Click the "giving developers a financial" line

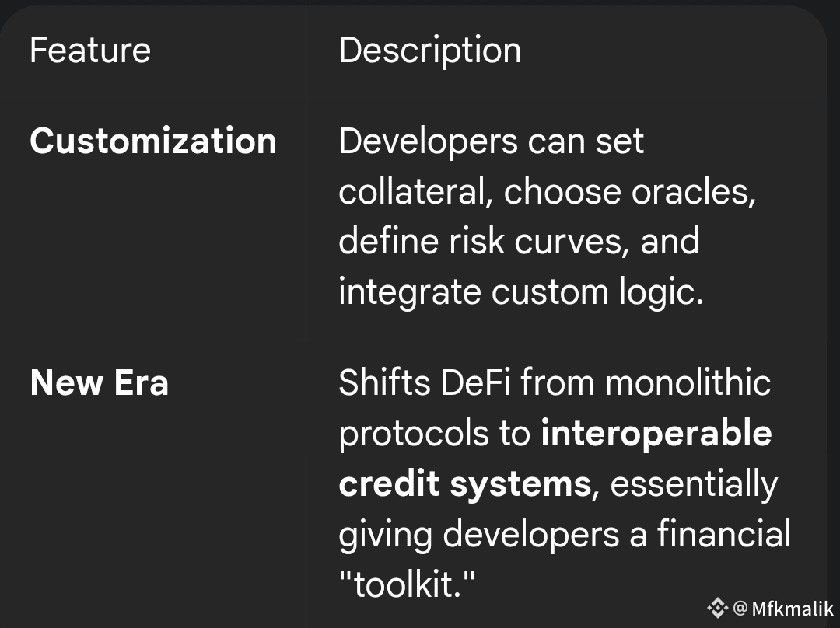(564, 535)
